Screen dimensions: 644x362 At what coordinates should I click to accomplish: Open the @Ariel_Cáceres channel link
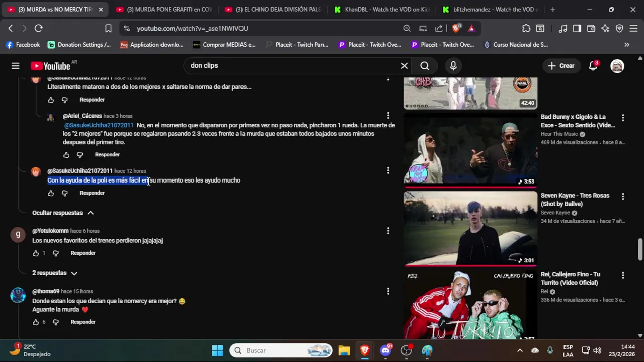pos(82,116)
